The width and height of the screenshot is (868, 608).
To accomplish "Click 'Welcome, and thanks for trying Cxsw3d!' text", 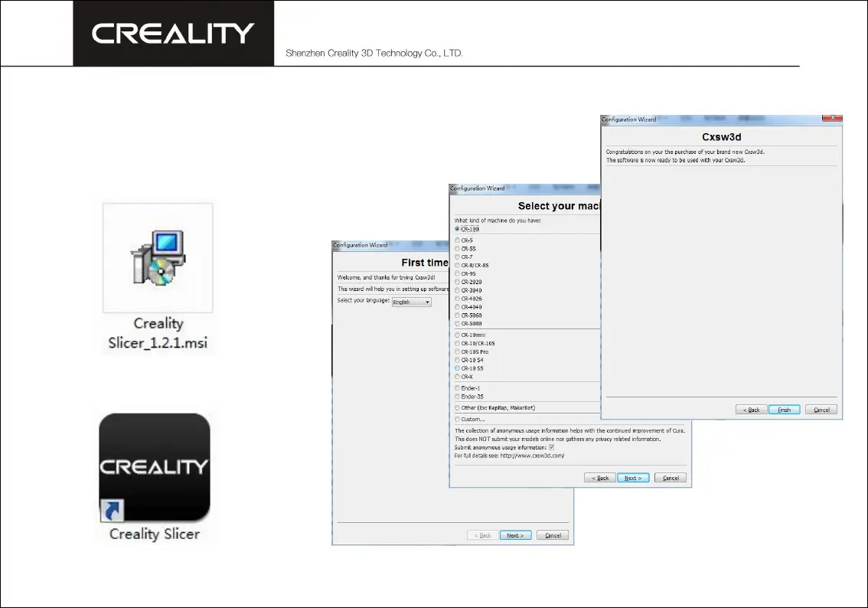I will [x=387, y=277].
